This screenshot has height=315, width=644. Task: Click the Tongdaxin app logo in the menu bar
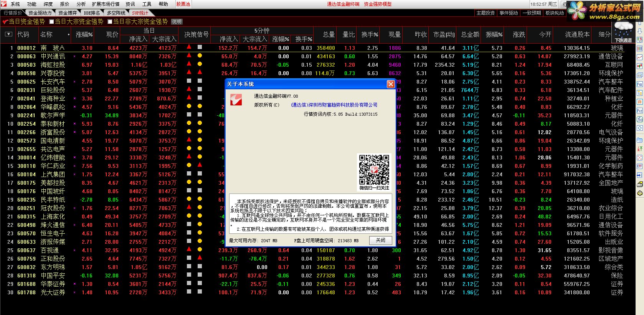[x=4, y=4]
